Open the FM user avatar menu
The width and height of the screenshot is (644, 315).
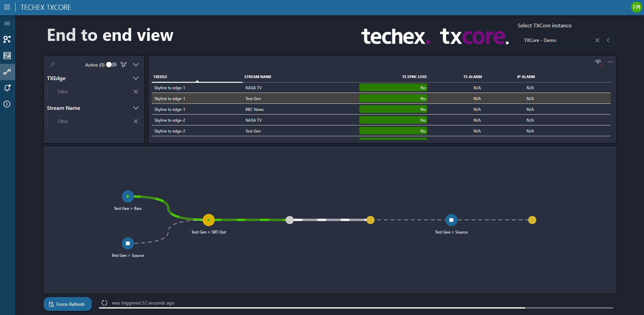click(x=636, y=7)
